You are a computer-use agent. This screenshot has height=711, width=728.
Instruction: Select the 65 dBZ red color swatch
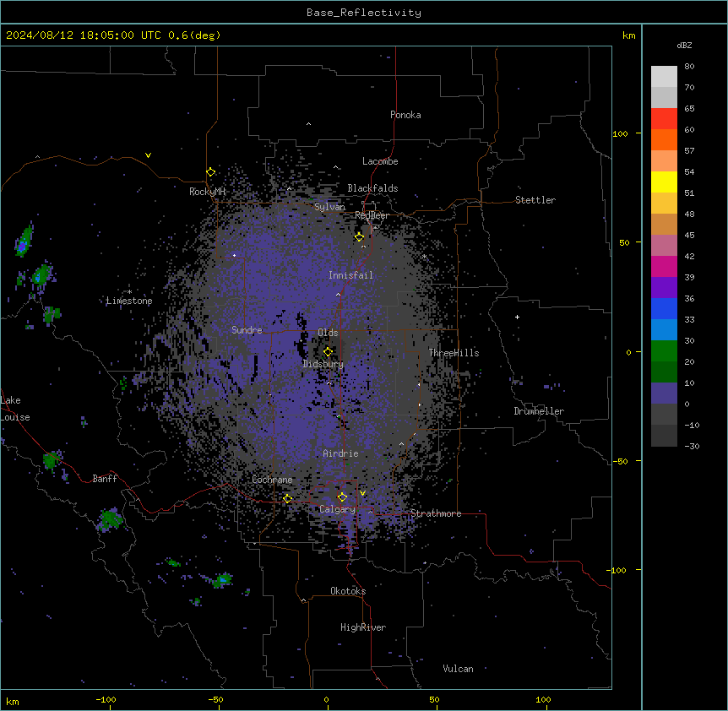pos(664,118)
